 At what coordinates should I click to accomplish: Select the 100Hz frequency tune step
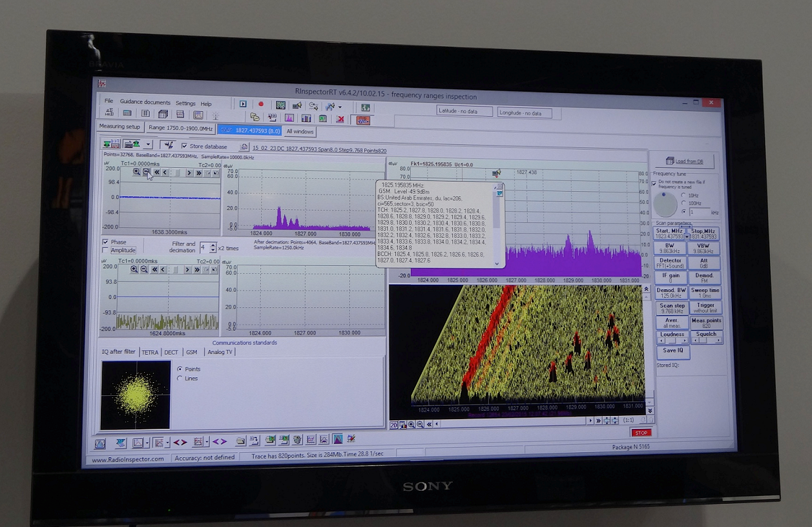(683, 203)
